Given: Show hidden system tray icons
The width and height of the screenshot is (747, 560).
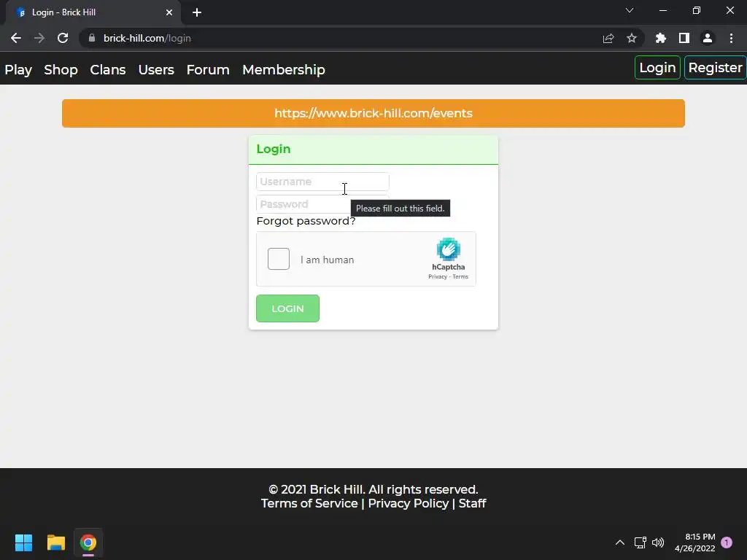Looking at the screenshot, I should [620, 542].
